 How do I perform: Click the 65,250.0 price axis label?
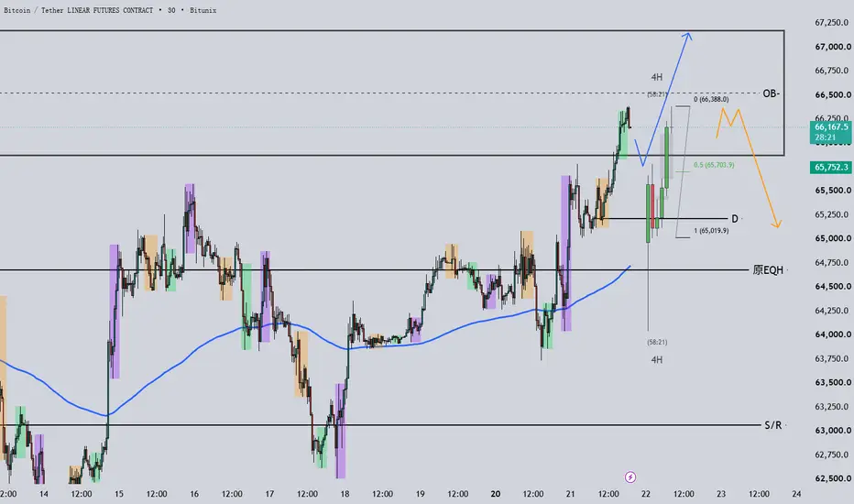(x=832, y=214)
